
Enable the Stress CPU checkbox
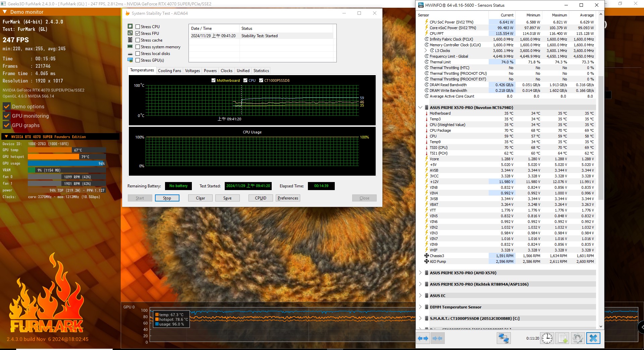pyautogui.click(x=138, y=26)
